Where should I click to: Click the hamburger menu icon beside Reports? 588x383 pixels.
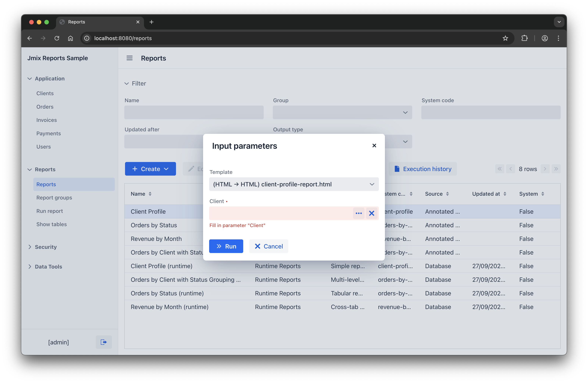[129, 58]
